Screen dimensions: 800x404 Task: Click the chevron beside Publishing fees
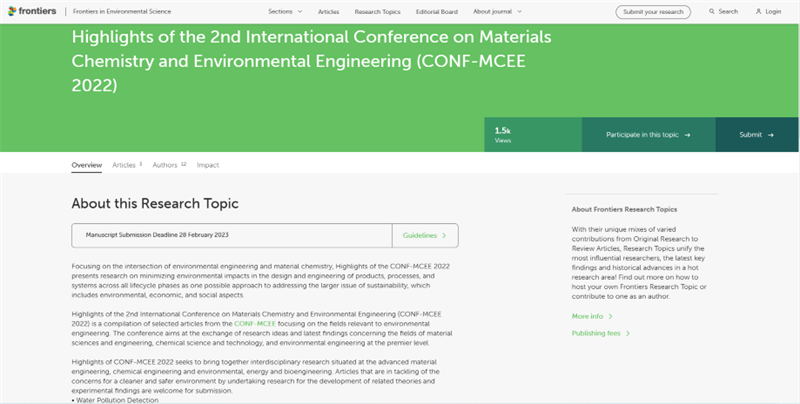628,333
